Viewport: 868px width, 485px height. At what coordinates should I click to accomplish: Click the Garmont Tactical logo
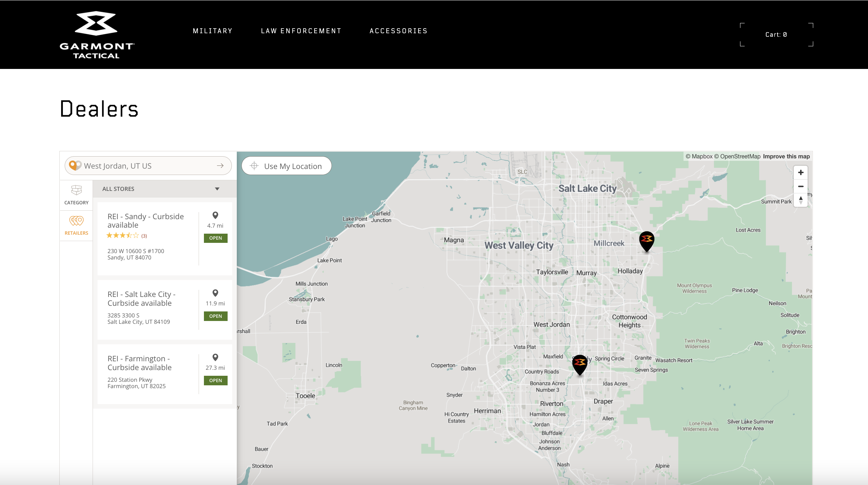(x=96, y=34)
